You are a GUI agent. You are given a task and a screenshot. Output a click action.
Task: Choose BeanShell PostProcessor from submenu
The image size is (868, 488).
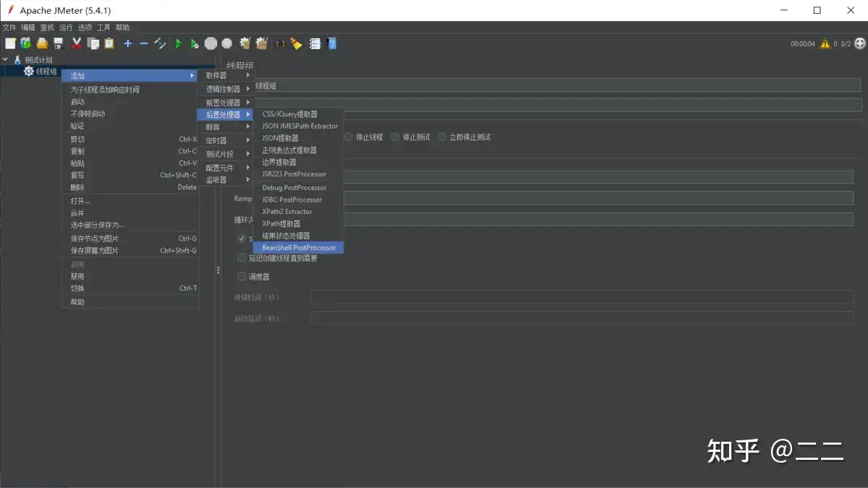(x=298, y=247)
